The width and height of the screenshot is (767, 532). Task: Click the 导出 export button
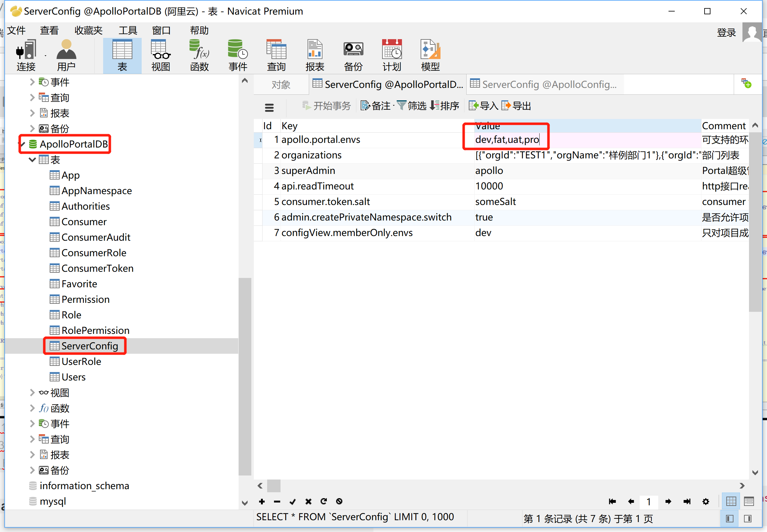tap(516, 106)
